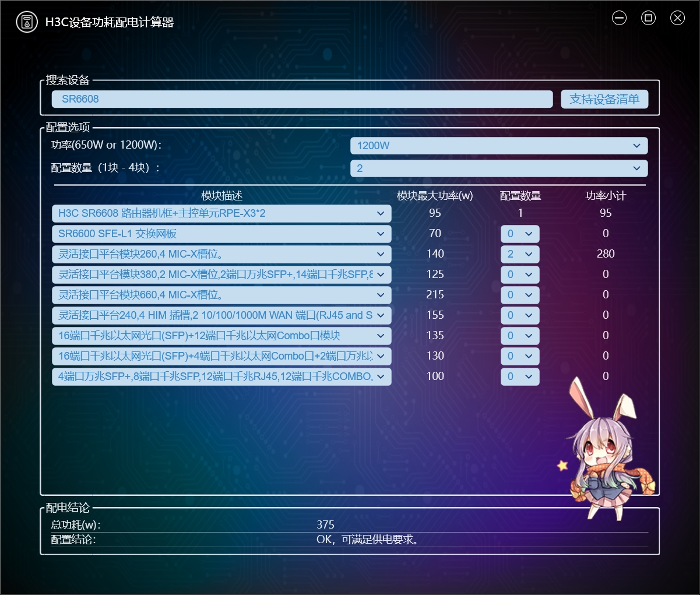Click the 模块最大功率(w) column header
Image resolution: width=700 pixels, height=595 pixels.
pos(435,196)
